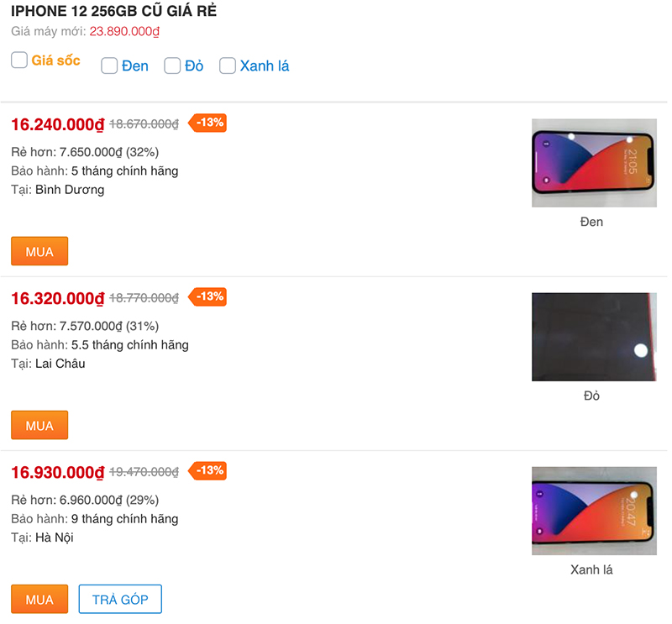
Task: Click MUA on the Hà Nội listing
Action: tap(39, 599)
